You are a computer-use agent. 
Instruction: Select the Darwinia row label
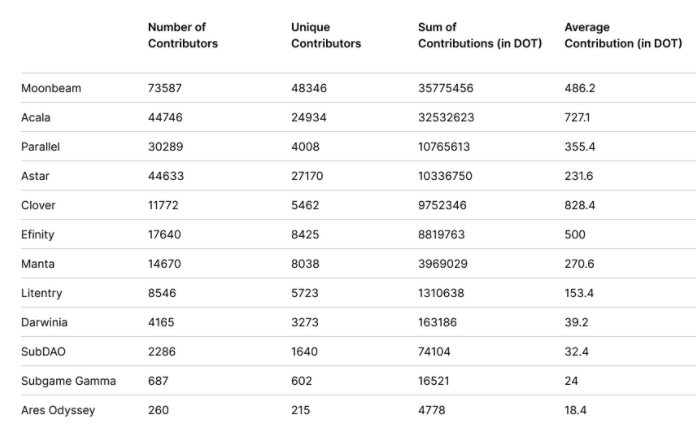point(44,322)
